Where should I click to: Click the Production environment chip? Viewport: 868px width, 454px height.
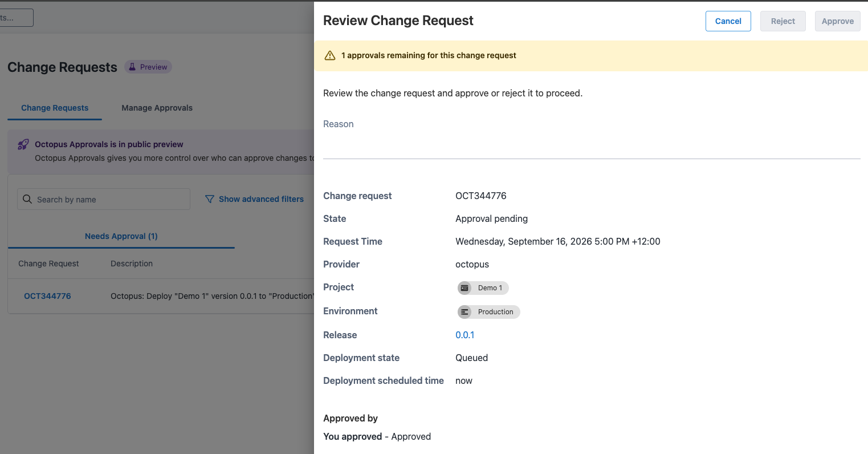point(488,312)
